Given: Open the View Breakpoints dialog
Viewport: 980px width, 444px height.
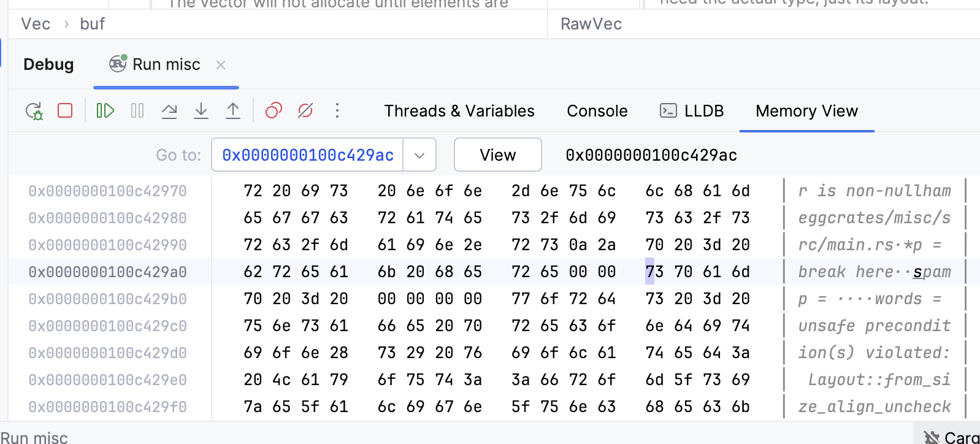Looking at the screenshot, I should (274, 110).
